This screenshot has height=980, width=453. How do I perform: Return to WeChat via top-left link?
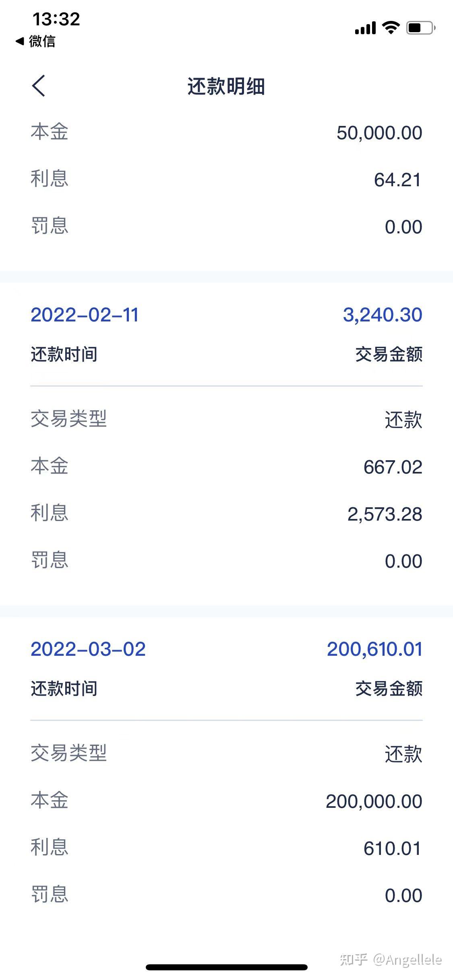coord(41,41)
